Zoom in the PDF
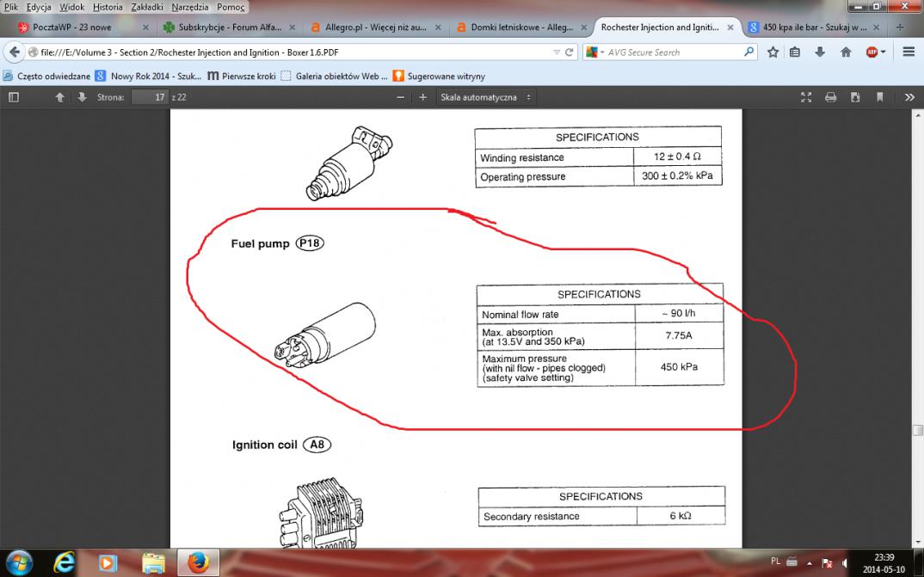 click(422, 97)
